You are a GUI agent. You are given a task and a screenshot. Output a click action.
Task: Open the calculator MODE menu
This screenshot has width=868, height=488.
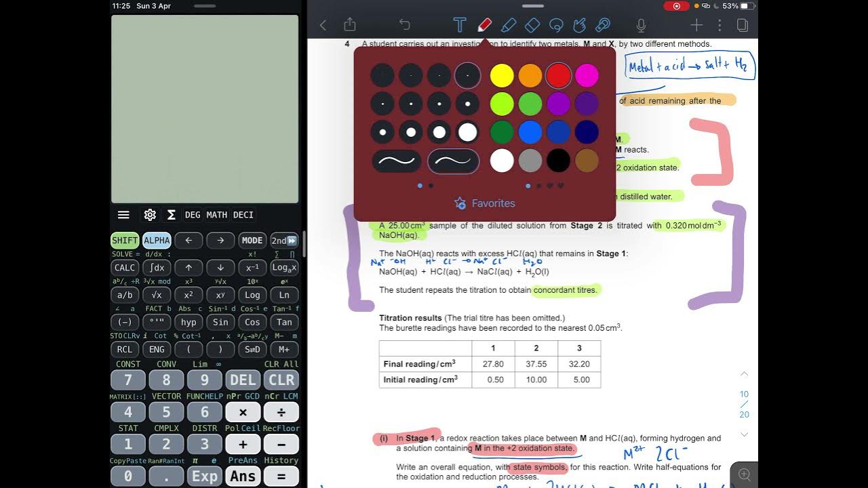coord(252,241)
